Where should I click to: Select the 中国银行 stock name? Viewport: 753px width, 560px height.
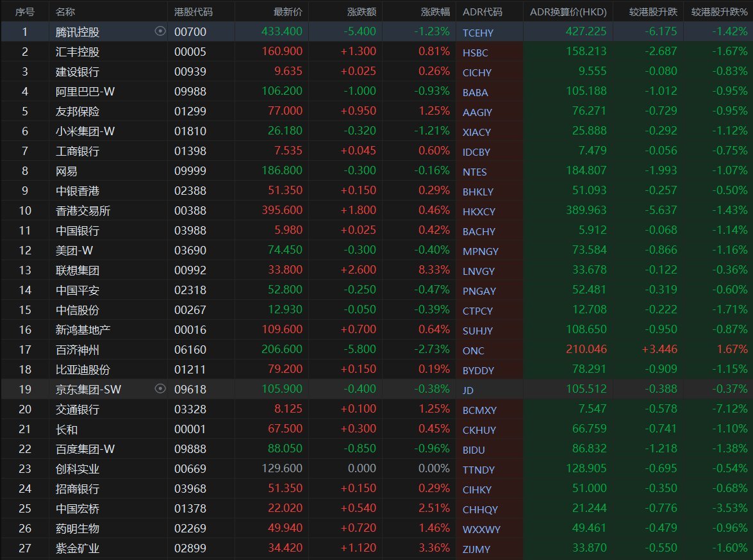pos(78,231)
